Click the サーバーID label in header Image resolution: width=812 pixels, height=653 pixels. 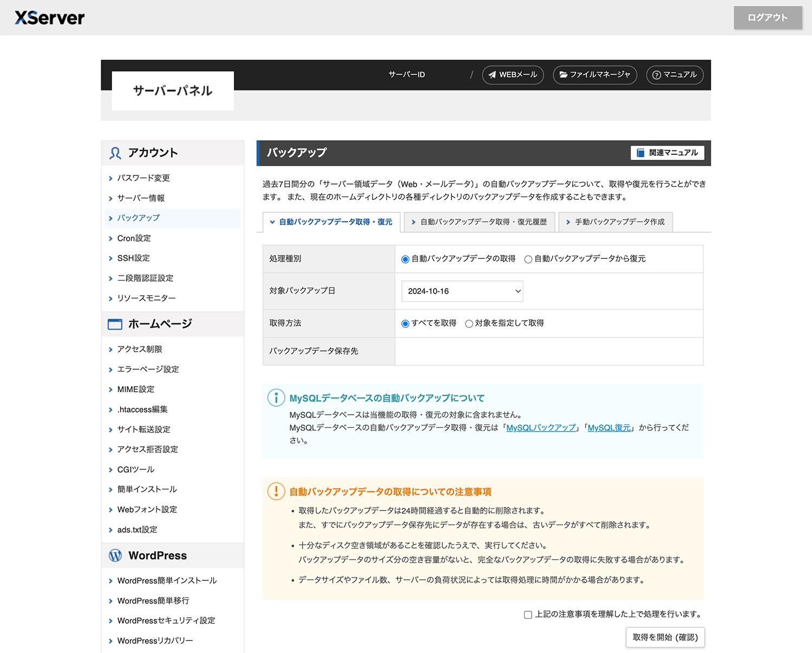(407, 75)
